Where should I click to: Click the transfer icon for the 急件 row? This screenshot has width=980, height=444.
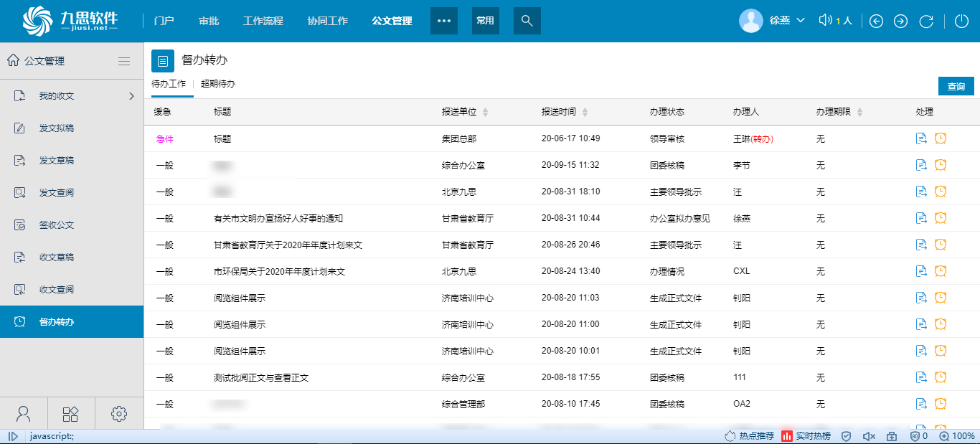[922, 138]
